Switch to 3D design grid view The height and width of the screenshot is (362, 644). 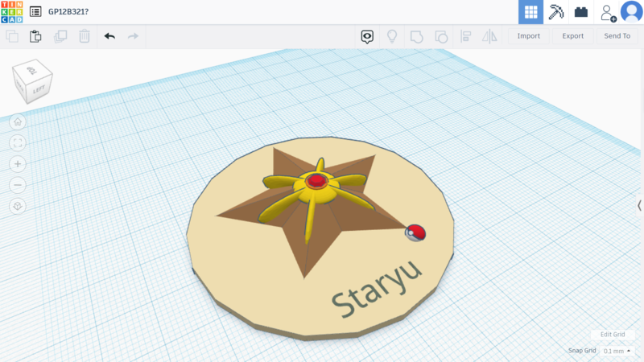coord(530,12)
